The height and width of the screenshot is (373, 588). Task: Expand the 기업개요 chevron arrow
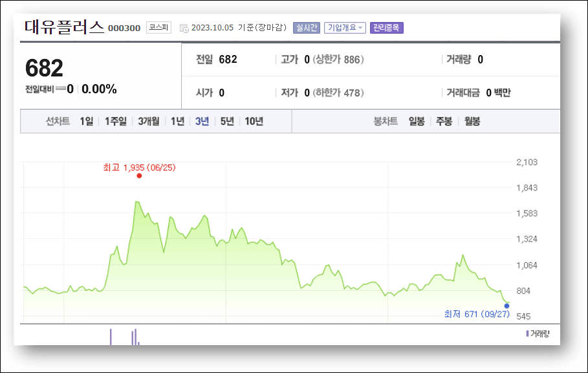pyautogui.click(x=360, y=27)
